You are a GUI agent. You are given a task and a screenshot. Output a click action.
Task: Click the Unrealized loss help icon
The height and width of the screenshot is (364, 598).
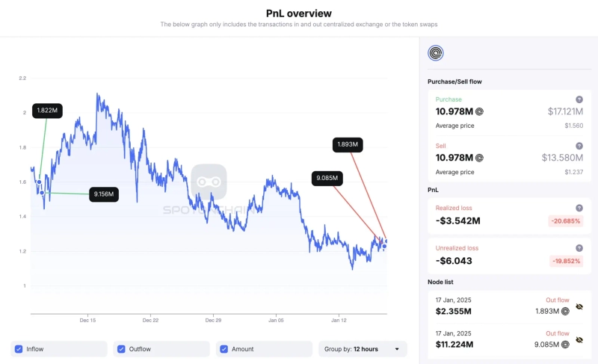point(579,248)
